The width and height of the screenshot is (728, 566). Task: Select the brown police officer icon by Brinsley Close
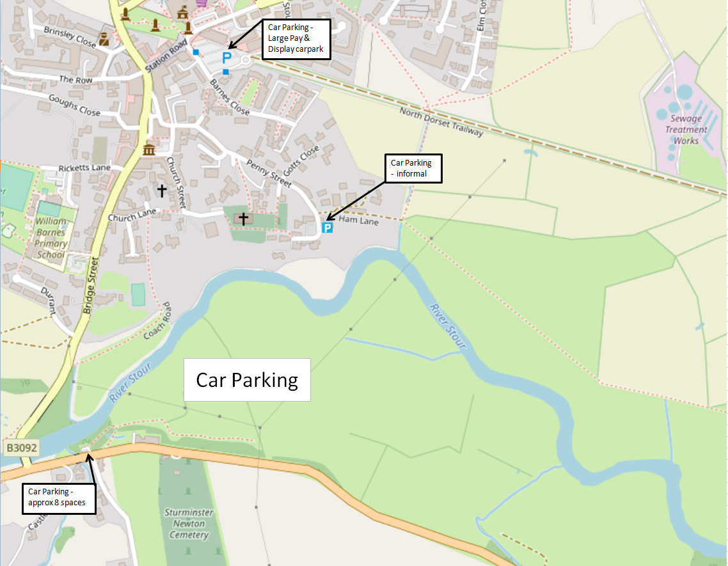point(104,39)
